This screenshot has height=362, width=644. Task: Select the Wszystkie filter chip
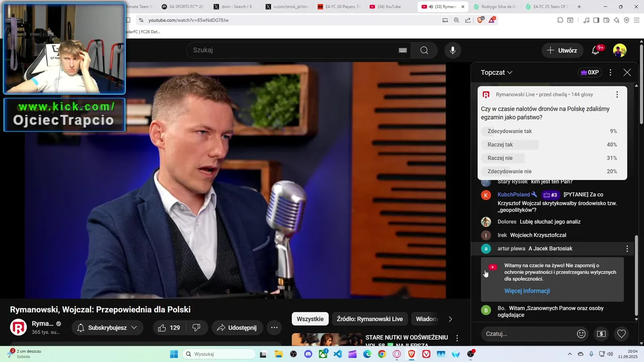310,319
